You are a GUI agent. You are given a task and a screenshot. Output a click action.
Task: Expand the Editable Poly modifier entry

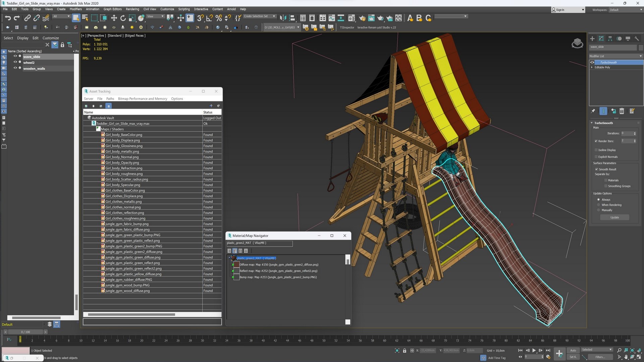(x=592, y=67)
